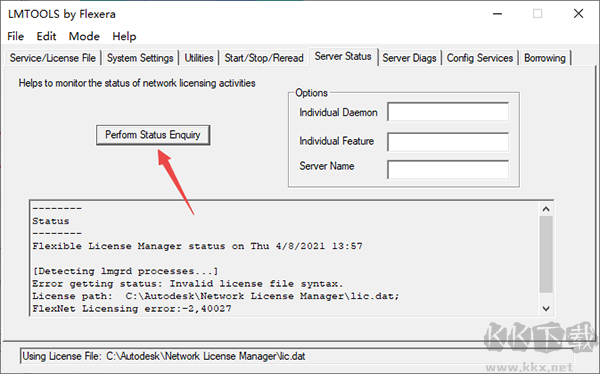
Task: Switch to the Start/Stop/Reread tab
Action: tap(264, 58)
